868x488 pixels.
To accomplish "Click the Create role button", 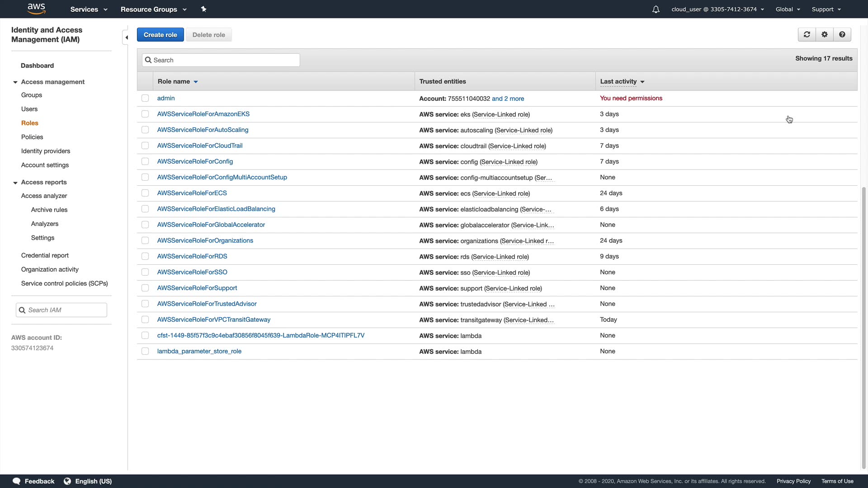I will click(x=160, y=35).
